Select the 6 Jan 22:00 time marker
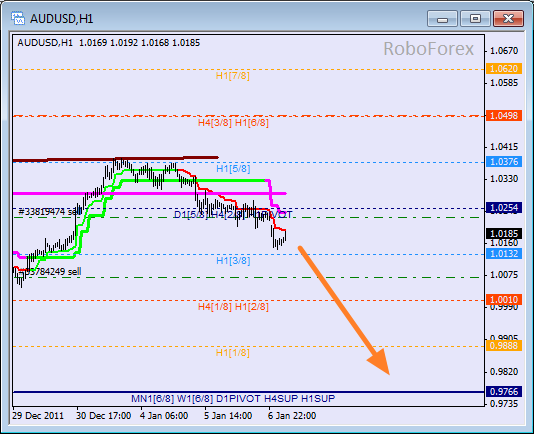Screen dimensions: 534x434 (292, 416)
